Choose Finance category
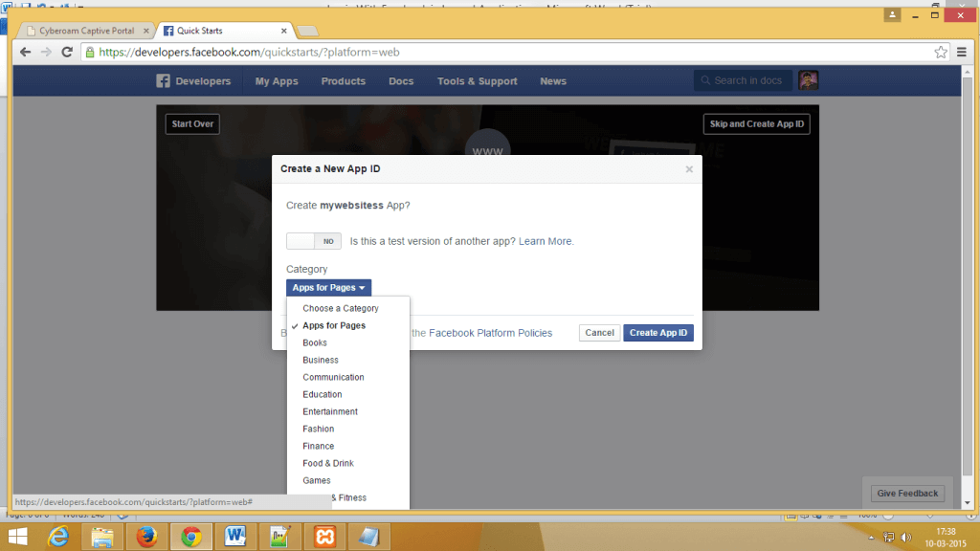 coord(348,446)
